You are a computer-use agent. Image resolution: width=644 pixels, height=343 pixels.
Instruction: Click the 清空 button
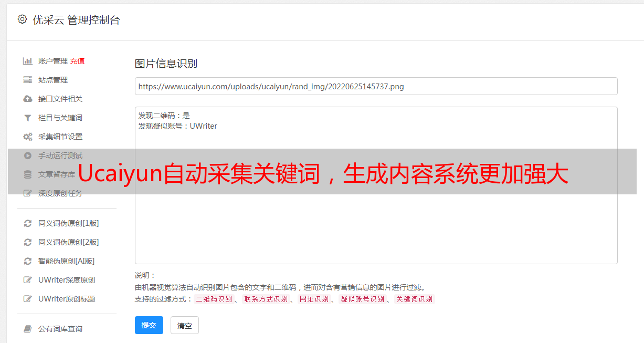click(185, 325)
